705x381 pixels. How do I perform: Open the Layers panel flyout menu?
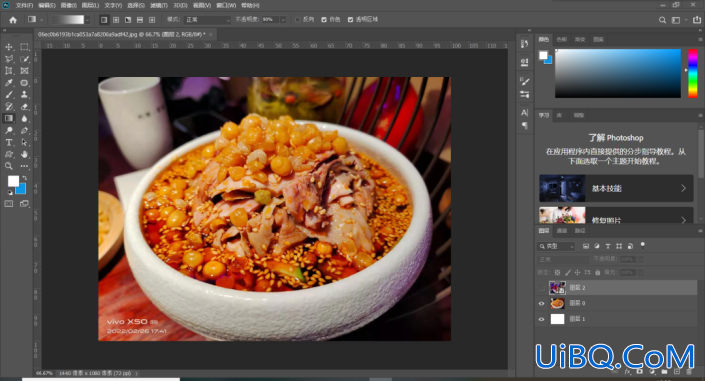pos(700,231)
